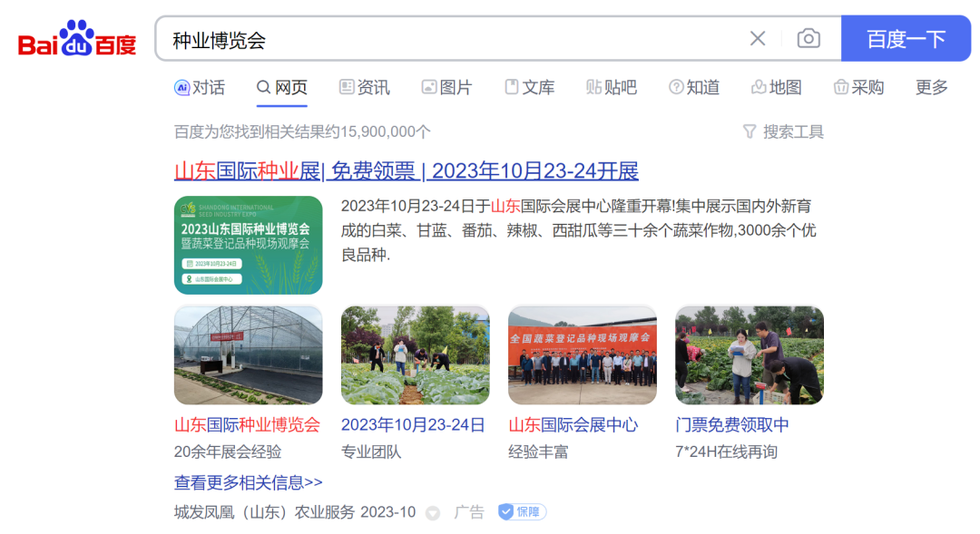The image size is (980, 534).
Task: Expand the 更多 menu
Action: 931,87
